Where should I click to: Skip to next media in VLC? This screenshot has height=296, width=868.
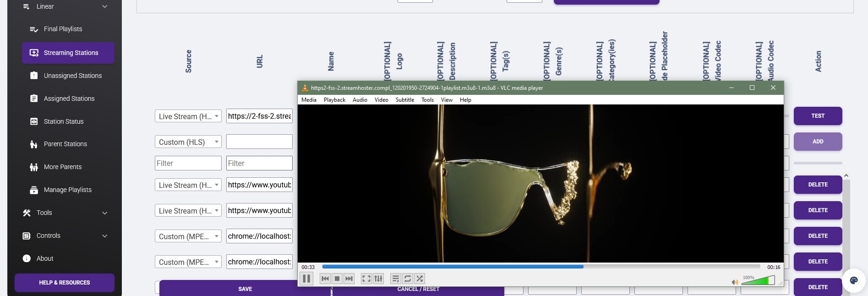click(349, 279)
